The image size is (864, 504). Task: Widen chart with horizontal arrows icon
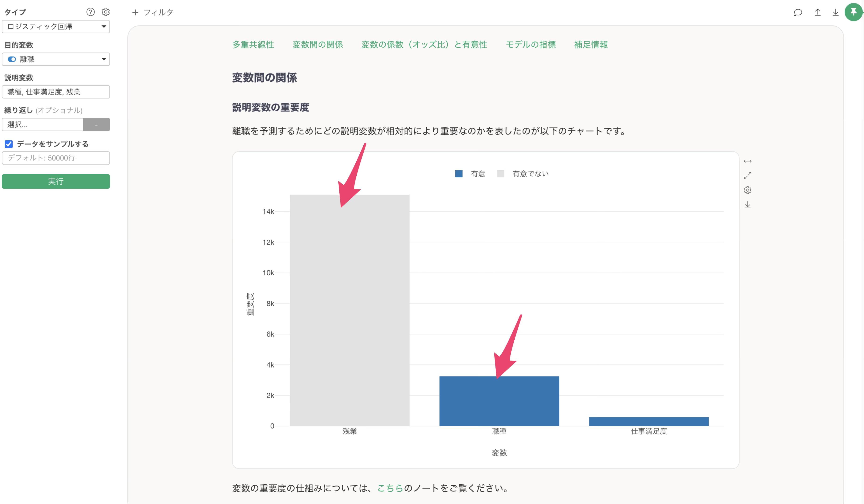[x=748, y=161]
